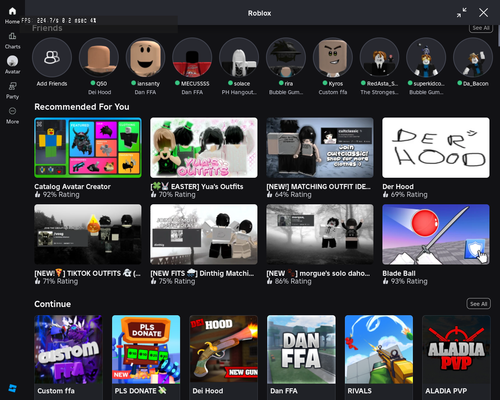Open the Catalog Avatar Creator thumbnail
This screenshot has height=400, width=500.
88,147
